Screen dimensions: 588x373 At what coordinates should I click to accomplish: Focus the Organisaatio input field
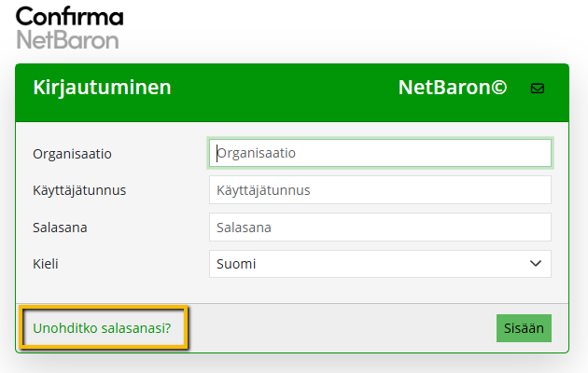click(380, 152)
